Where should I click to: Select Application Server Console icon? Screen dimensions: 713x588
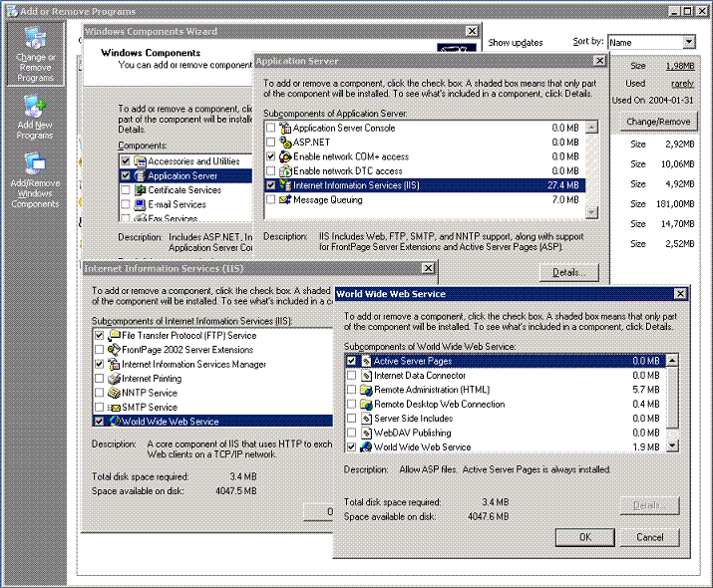pyautogui.click(x=285, y=128)
